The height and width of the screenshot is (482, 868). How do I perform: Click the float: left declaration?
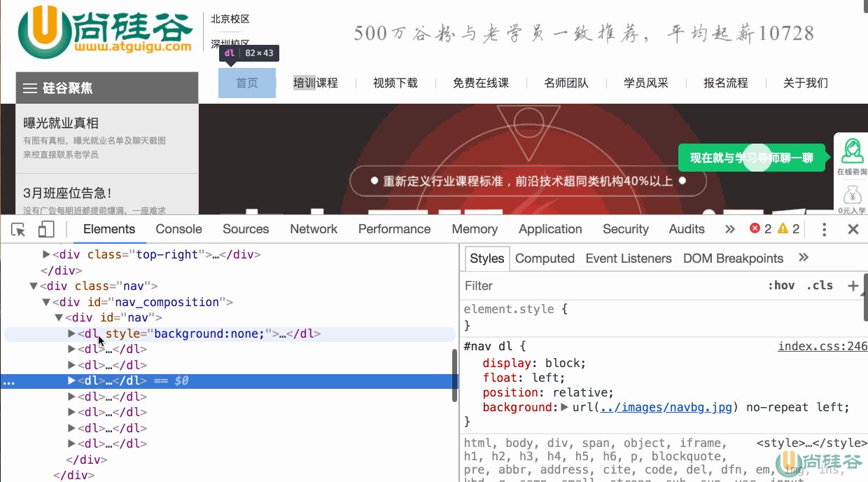(x=524, y=378)
